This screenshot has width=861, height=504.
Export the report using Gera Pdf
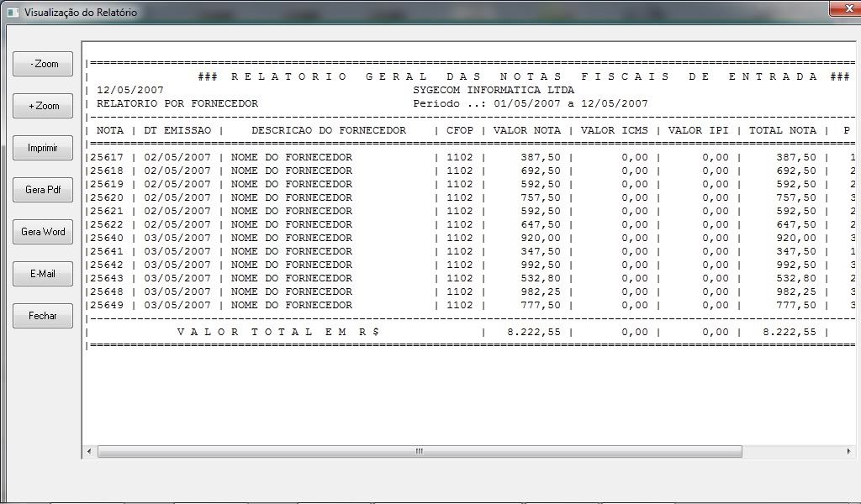(x=43, y=190)
